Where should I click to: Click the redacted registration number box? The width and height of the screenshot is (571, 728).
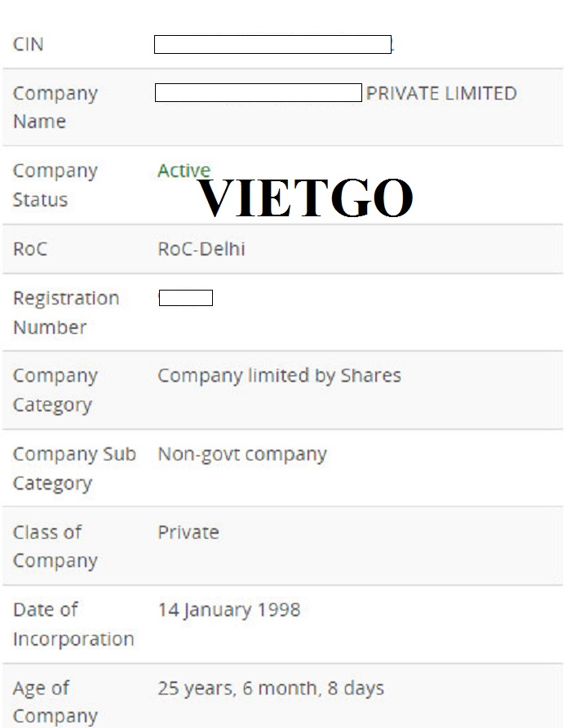[186, 298]
